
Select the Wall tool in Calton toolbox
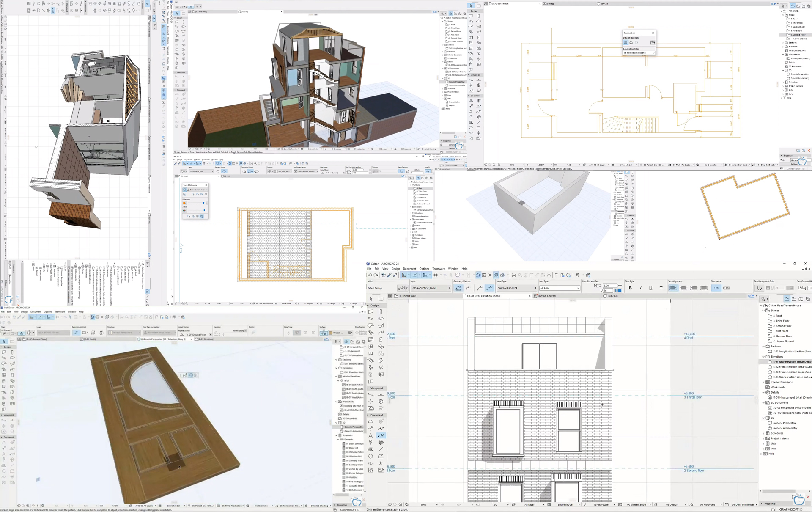pyautogui.click(x=371, y=311)
